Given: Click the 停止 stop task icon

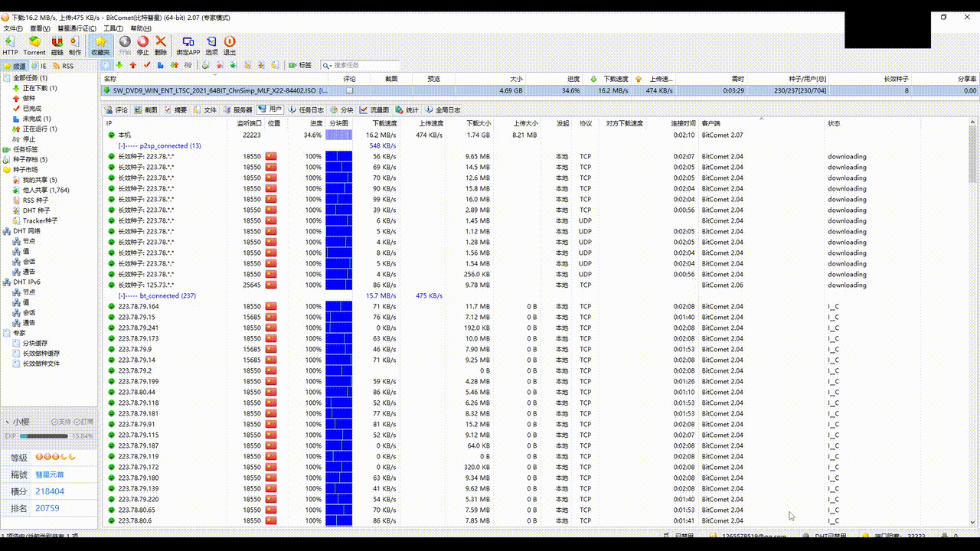Looking at the screenshot, I should (x=142, y=45).
